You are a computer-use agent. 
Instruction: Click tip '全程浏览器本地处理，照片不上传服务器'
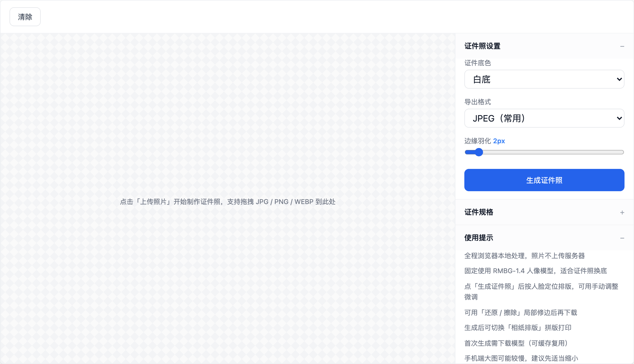click(x=524, y=256)
